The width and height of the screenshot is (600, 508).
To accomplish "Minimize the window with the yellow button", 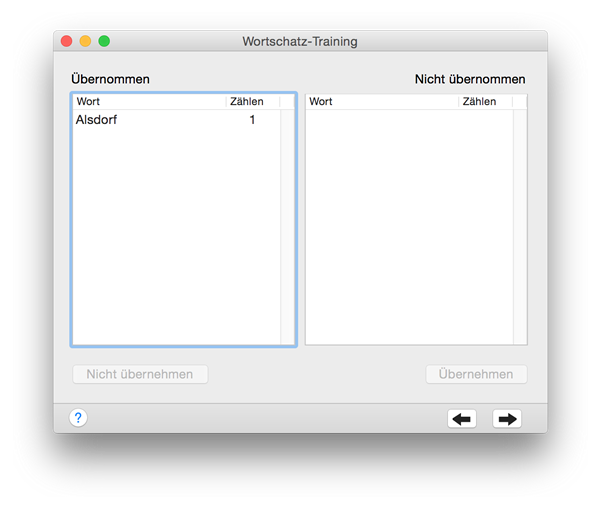I will (85, 41).
